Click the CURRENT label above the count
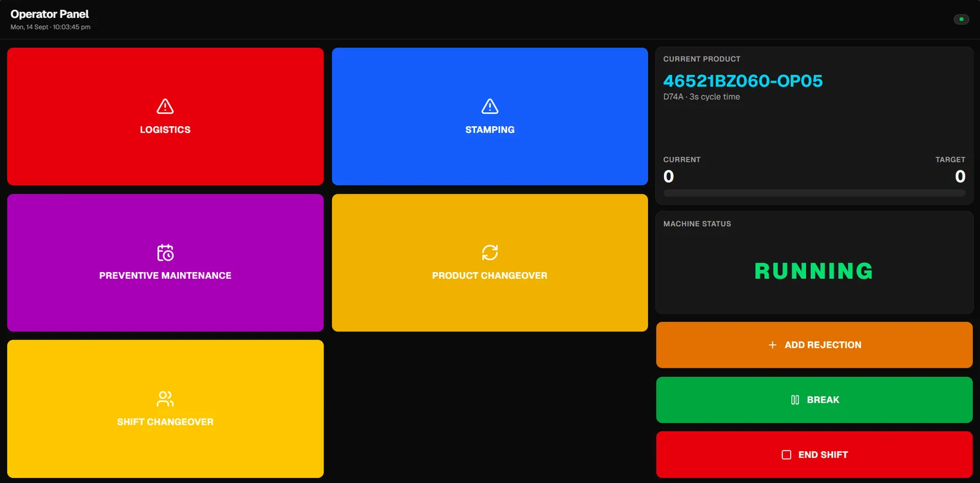Viewport: 980px width, 483px height. click(682, 160)
